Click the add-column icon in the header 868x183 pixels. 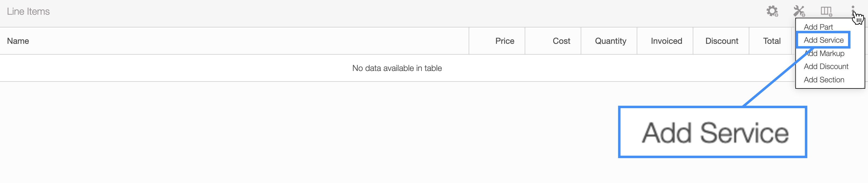click(826, 11)
